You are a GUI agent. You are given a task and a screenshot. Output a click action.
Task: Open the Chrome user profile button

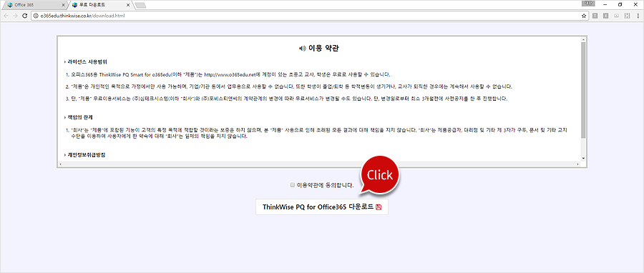pos(588,4)
